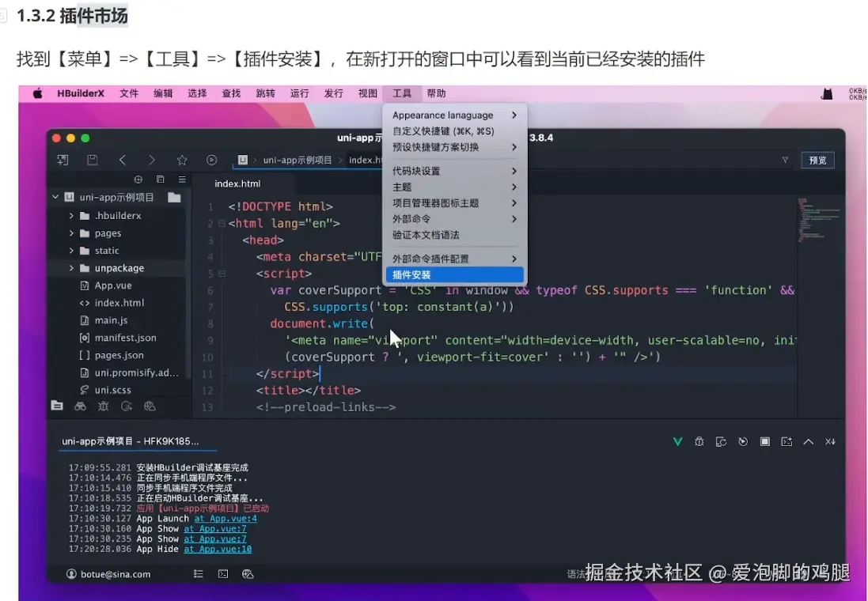
Task: Go back with the left arrow icon
Action: [123, 160]
